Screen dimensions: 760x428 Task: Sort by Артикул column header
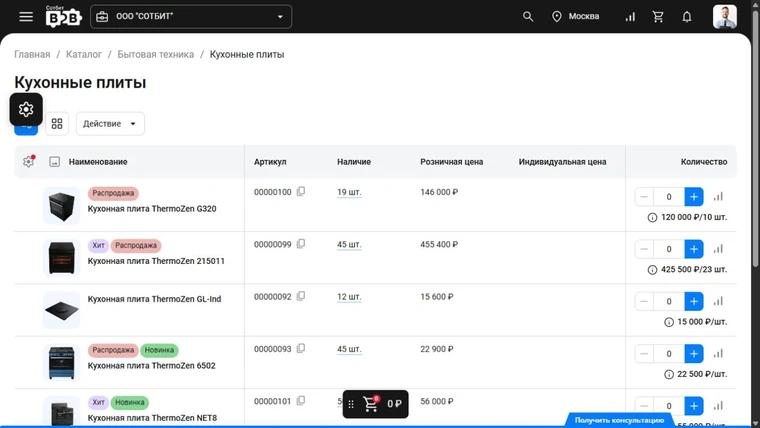pyautogui.click(x=270, y=162)
